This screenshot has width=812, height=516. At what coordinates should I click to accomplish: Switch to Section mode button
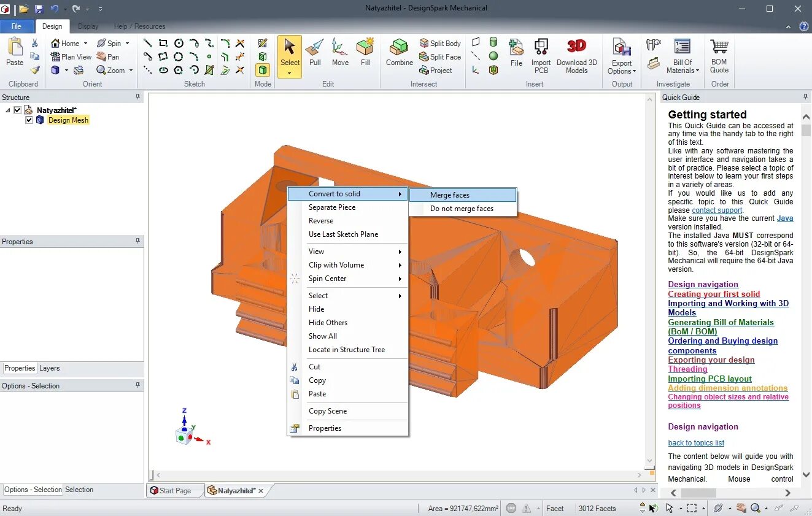[x=263, y=56]
